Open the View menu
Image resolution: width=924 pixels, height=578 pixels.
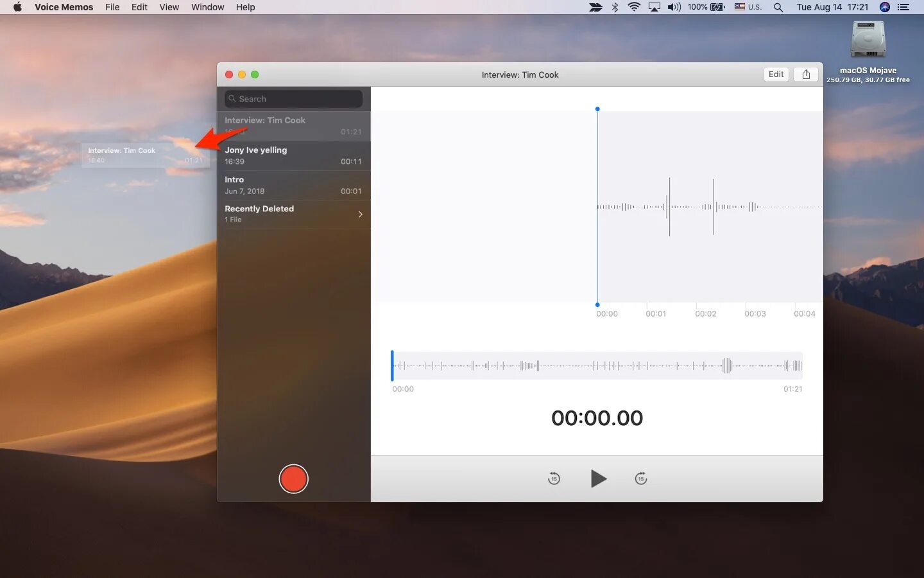[x=169, y=7]
